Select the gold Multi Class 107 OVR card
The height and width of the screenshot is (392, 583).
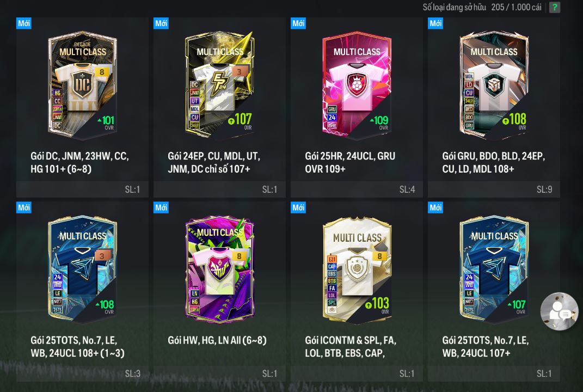[x=219, y=85]
